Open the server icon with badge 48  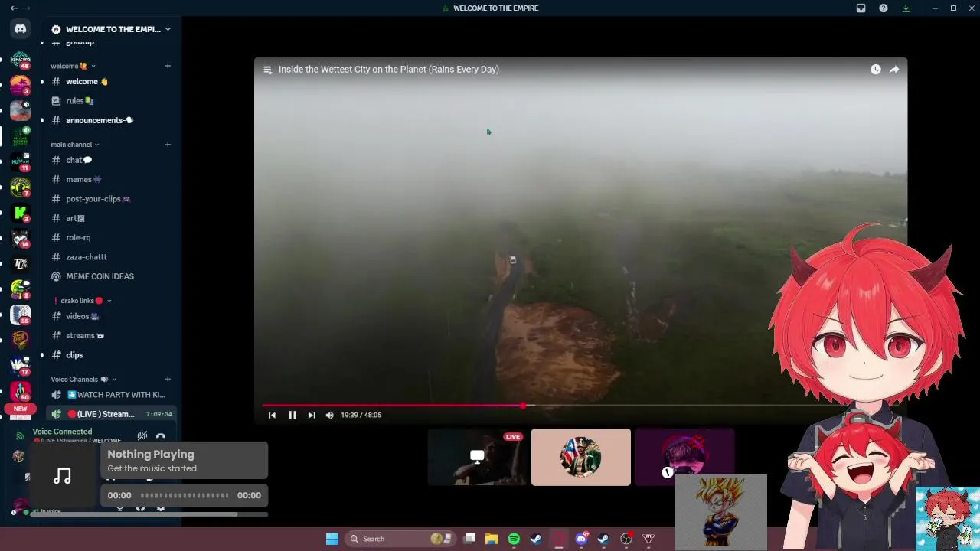pos(21,59)
